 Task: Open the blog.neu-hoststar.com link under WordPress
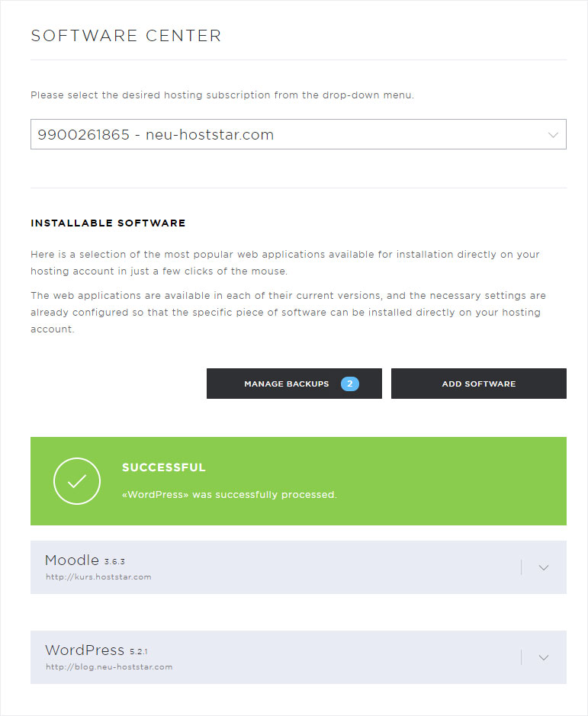point(109,666)
